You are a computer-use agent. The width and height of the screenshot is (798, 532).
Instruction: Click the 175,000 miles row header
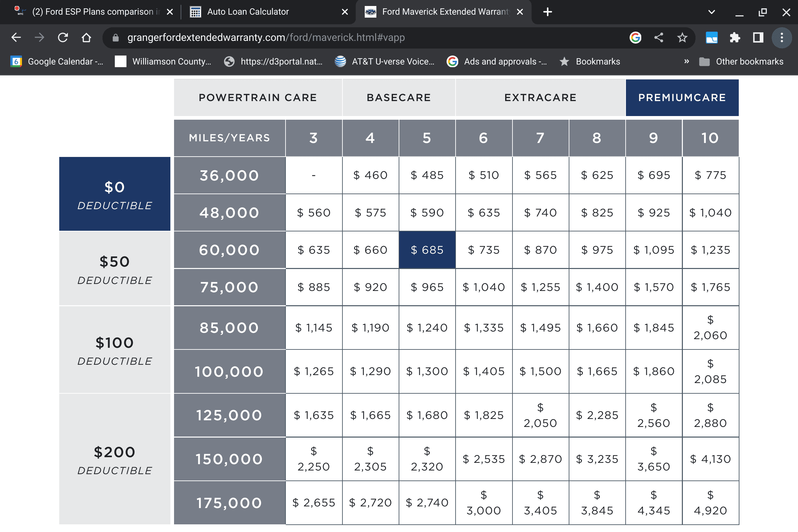coord(230,503)
